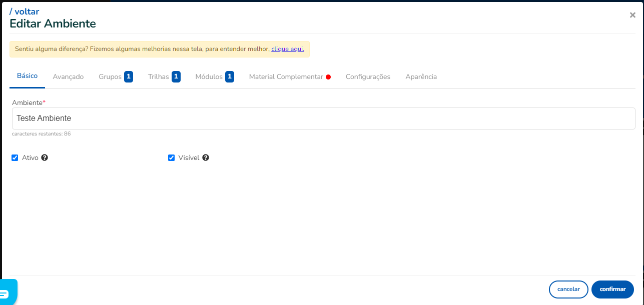The height and width of the screenshot is (305, 644).
Task: Click the Módulos count badge
Action: (x=230, y=76)
